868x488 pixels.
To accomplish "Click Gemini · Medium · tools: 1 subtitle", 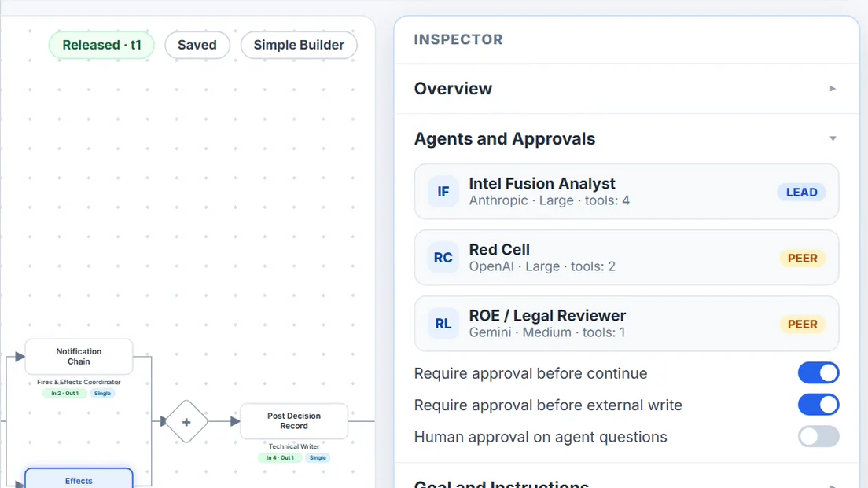I will tap(547, 332).
